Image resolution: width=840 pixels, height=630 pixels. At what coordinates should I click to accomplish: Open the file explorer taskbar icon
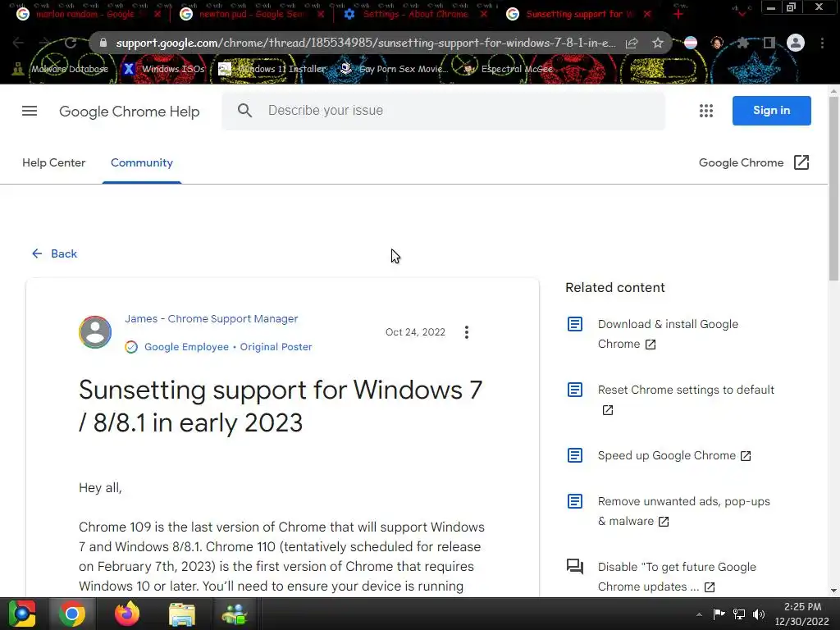point(181,614)
